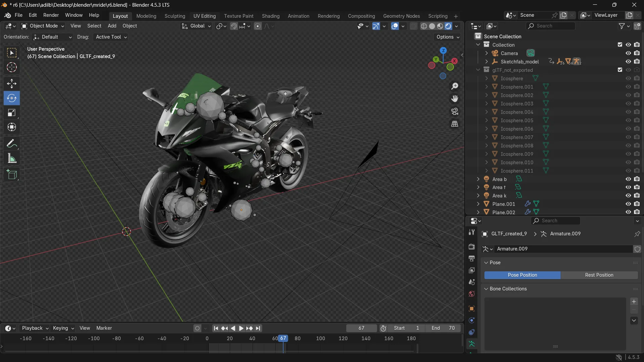Toggle viewport overlays
This screenshot has height=362, width=644.
(395, 26)
